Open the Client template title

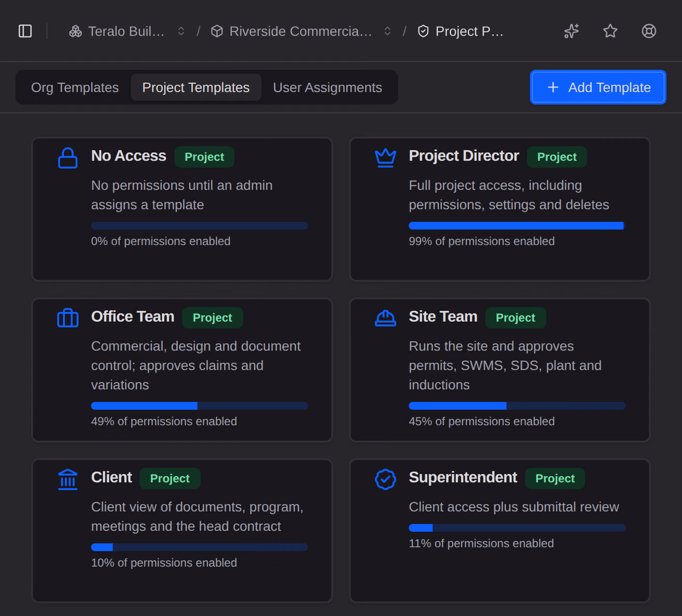tap(111, 477)
